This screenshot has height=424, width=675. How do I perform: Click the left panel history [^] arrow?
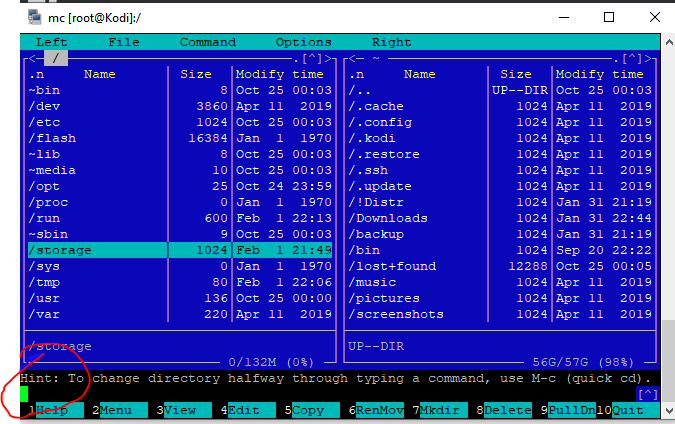tap(311, 58)
